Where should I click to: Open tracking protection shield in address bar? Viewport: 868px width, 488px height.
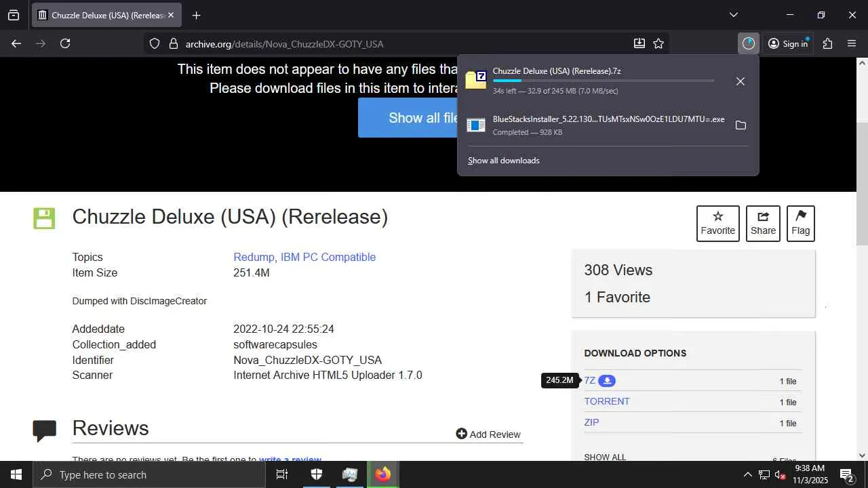tap(155, 43)
